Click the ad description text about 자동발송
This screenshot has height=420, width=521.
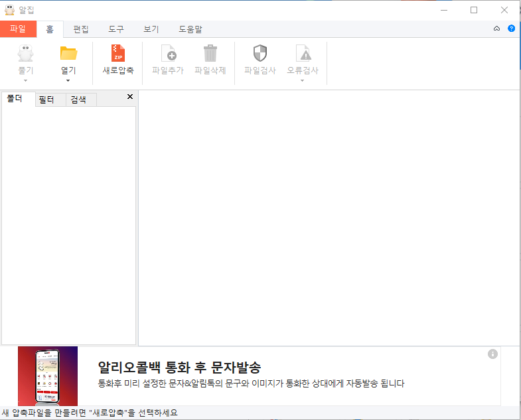coord(251,384)
